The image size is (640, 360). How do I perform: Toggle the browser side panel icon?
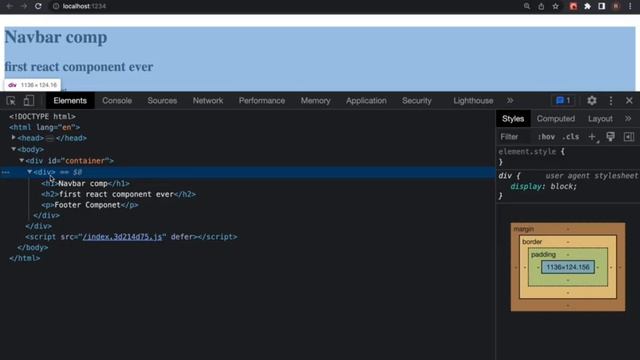[602, 6]
